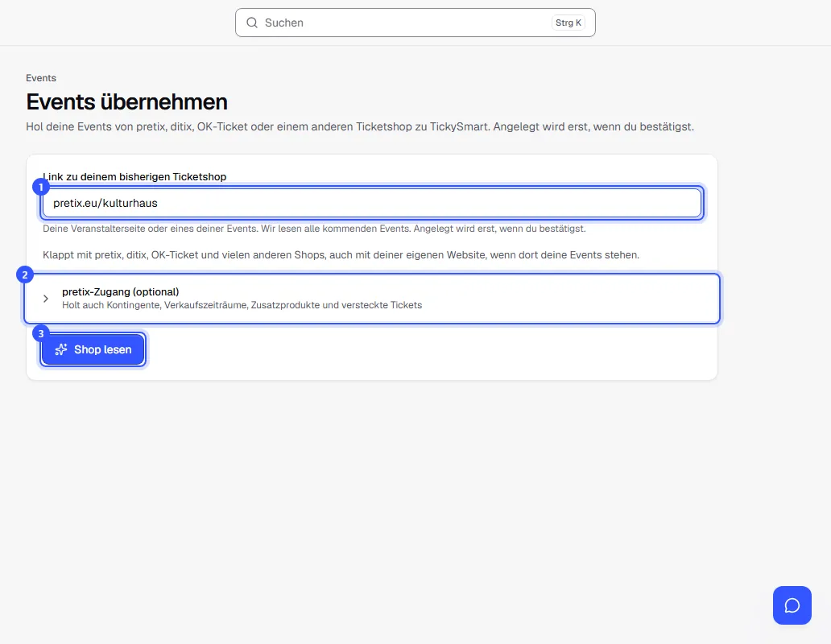Click the 'Holt auch Kontingente' description text
This screenshot has width=831, height=644.
tap(242, 305)
